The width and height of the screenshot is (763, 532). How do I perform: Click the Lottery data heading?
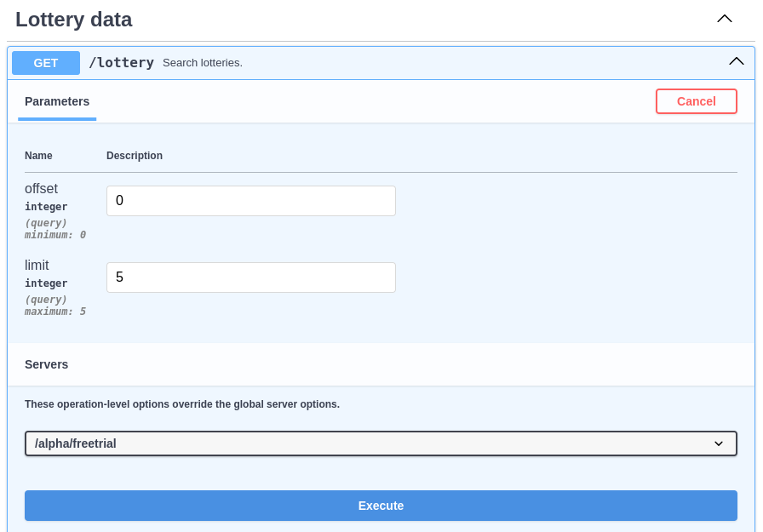tap(73, 19)
